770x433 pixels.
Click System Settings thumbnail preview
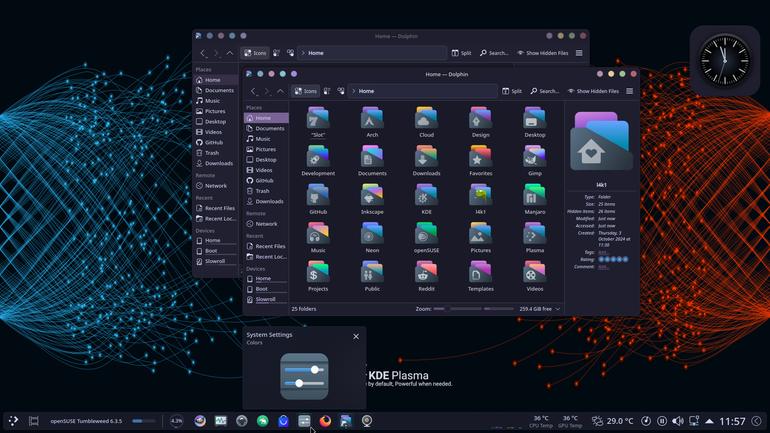click(304, 377)
